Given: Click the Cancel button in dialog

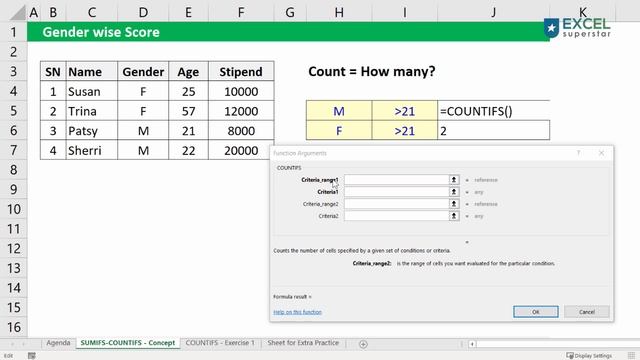Looking at the screenshot, I should (x=587, y=312).
